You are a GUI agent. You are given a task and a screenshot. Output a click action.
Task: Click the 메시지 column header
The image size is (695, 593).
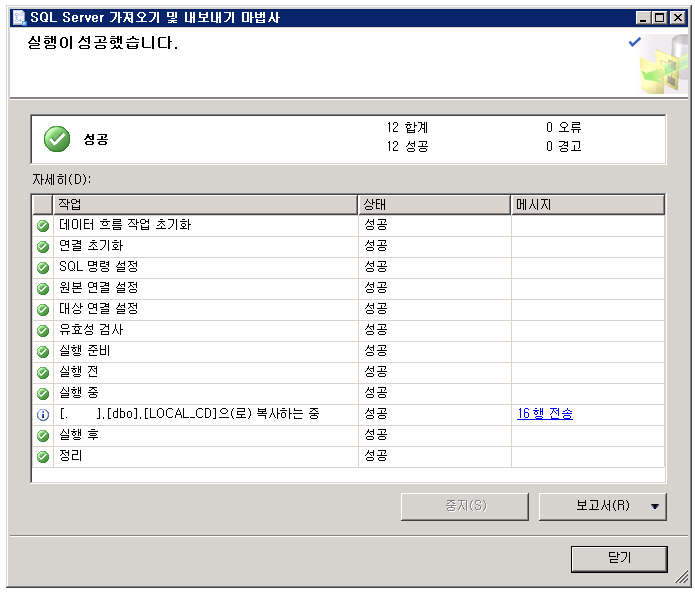click(588, 204)
